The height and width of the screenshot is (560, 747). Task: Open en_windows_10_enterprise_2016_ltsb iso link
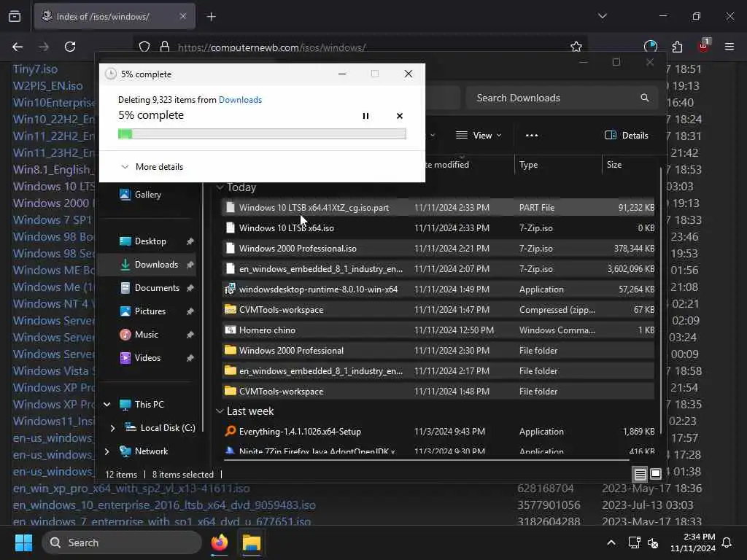click(x=164, y=505)
